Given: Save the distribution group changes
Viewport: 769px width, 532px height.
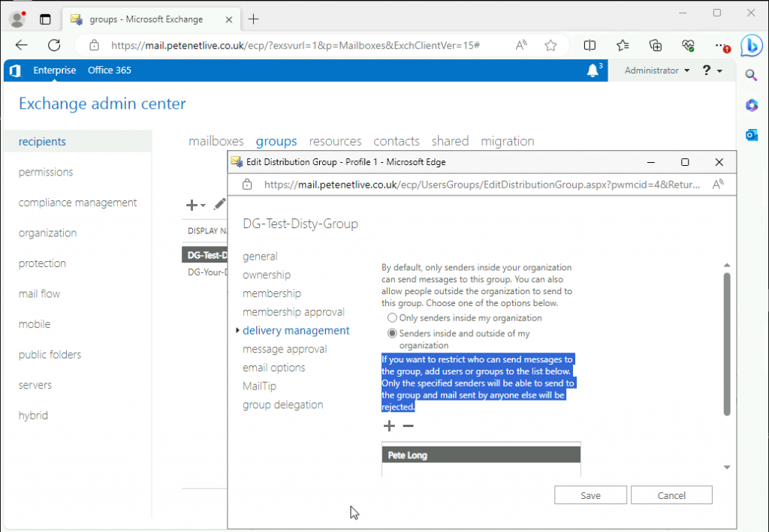Looking at the screenshot, I should click(590, 495).
